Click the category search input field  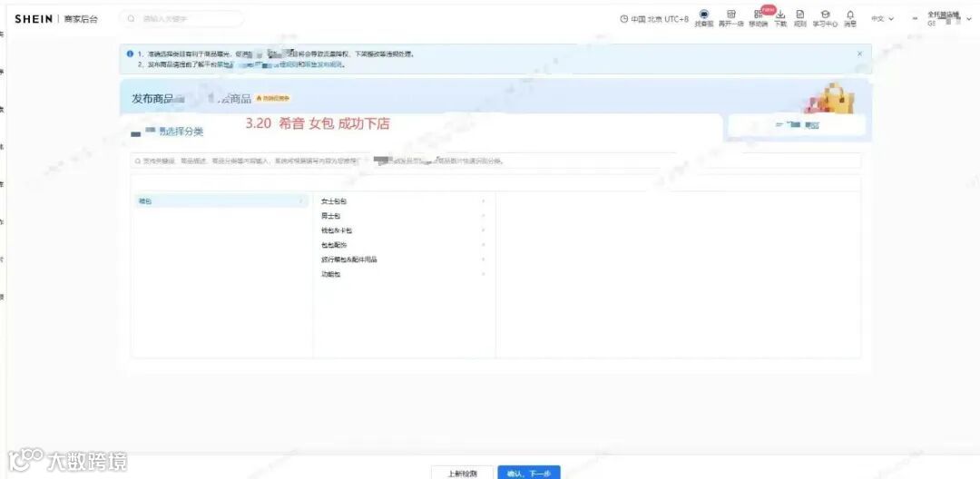(495, 161)
